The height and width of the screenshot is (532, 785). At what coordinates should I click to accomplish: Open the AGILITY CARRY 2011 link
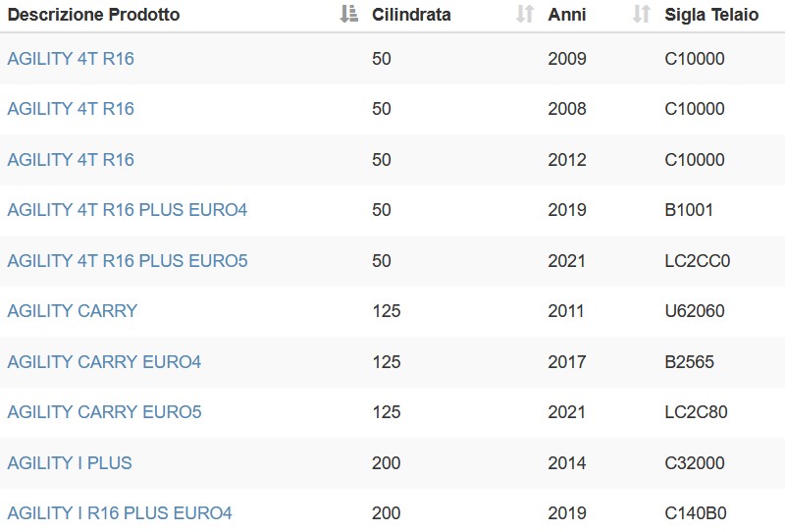72,311
